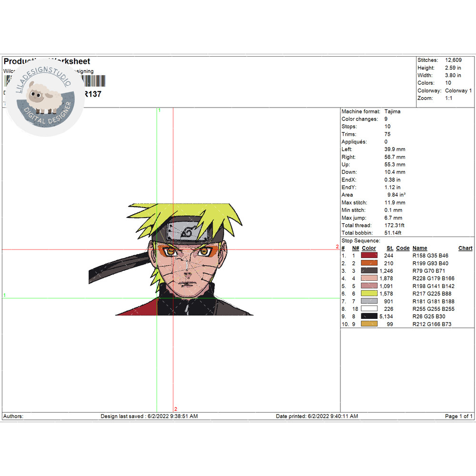Click the Stop Sequence heading
This screenshot has height=476, width=476.
tap(360, 240)
